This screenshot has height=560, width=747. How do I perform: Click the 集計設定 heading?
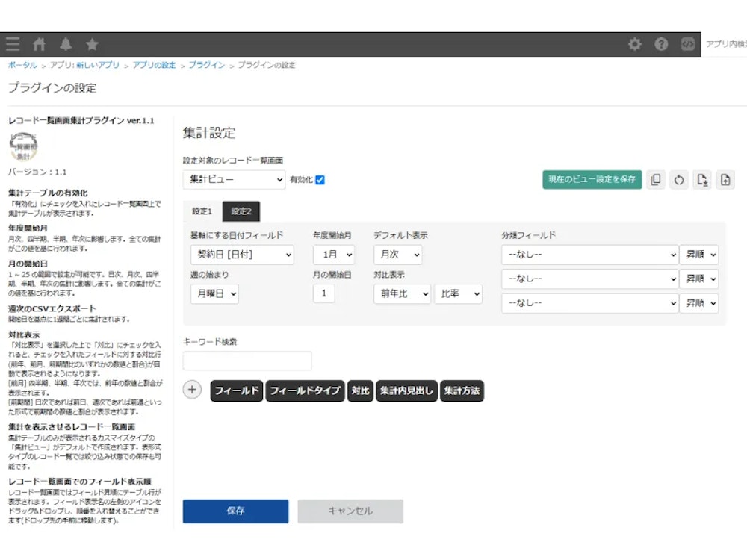[x=209, y=133]
